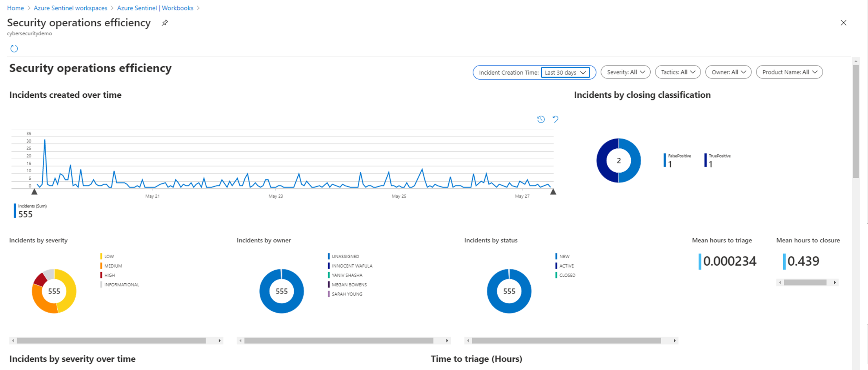This screenshot has width=868, height=370.
Task: Close the Security operations efficiency view
Action: pos(843,23)
